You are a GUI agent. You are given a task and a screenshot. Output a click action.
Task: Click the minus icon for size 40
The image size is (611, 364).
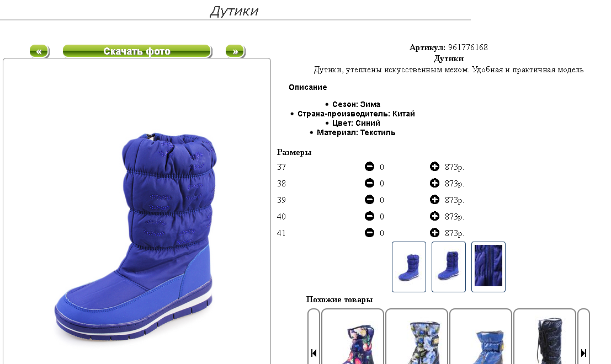coord(369,216)
